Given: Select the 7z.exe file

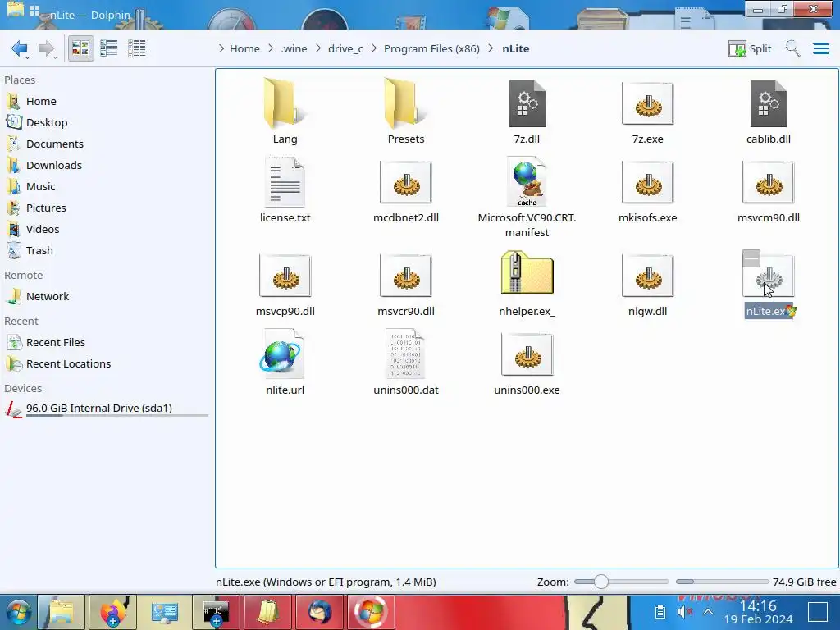Looking at the screenshot, I should pos(648,111).
